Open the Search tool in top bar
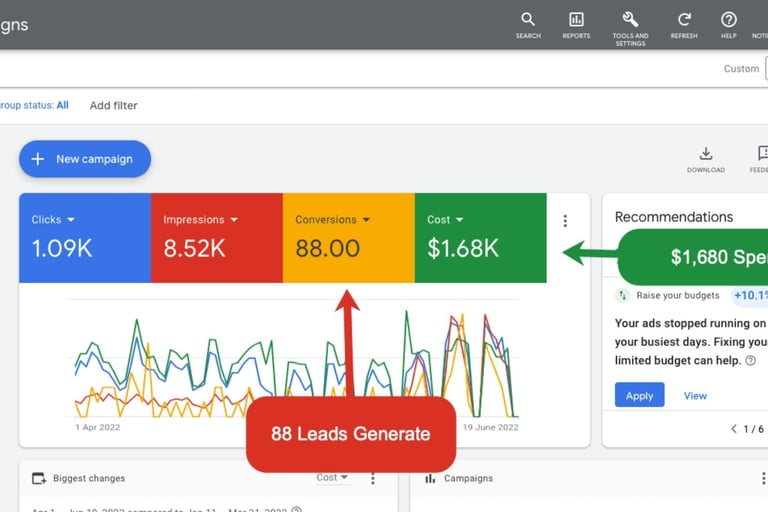Viewport: 768px width, 512px height. (528, 25)
